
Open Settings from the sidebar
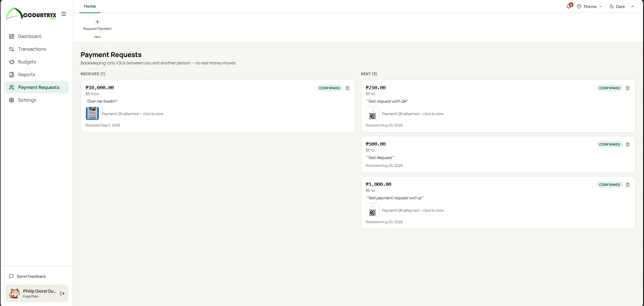pyautogui.click(x=37, y=100)
